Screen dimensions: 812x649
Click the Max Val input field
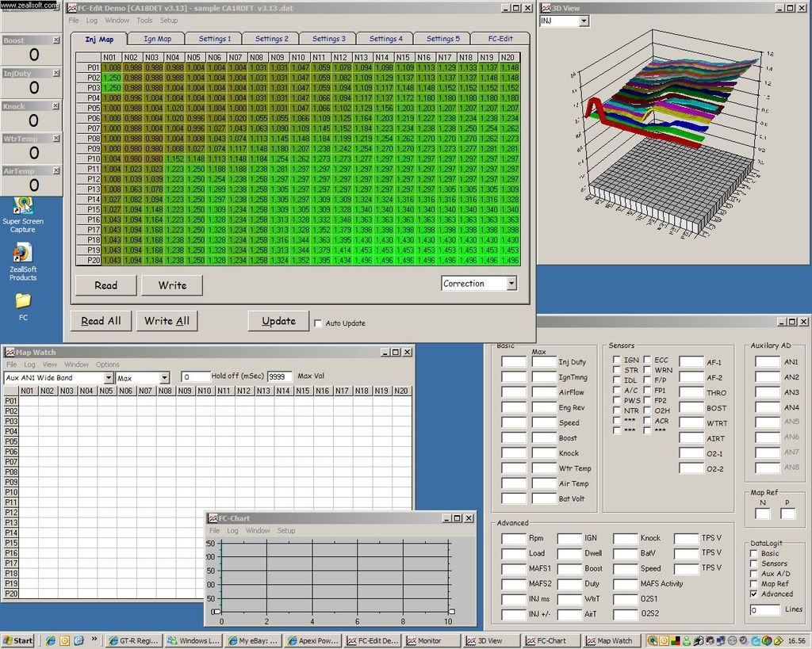click(x=280, y=376)
